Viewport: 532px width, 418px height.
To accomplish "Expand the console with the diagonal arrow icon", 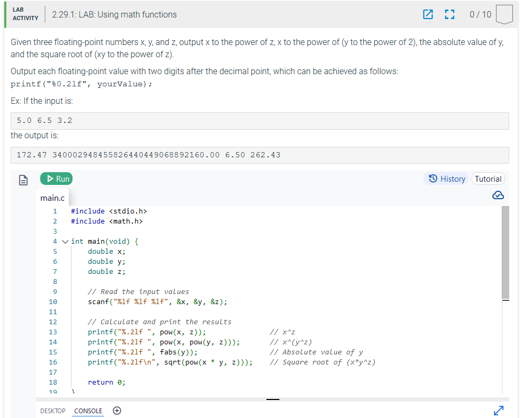I will 499,410.
